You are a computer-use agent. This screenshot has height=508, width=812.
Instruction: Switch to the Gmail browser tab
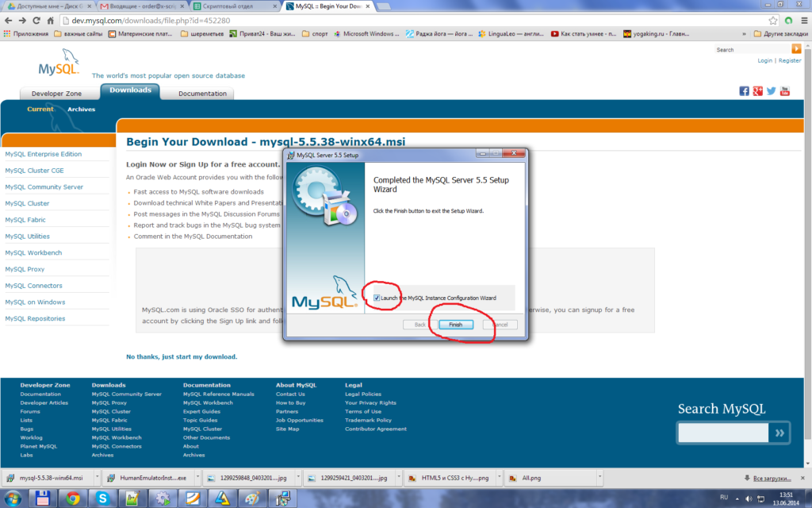point(142,6)
